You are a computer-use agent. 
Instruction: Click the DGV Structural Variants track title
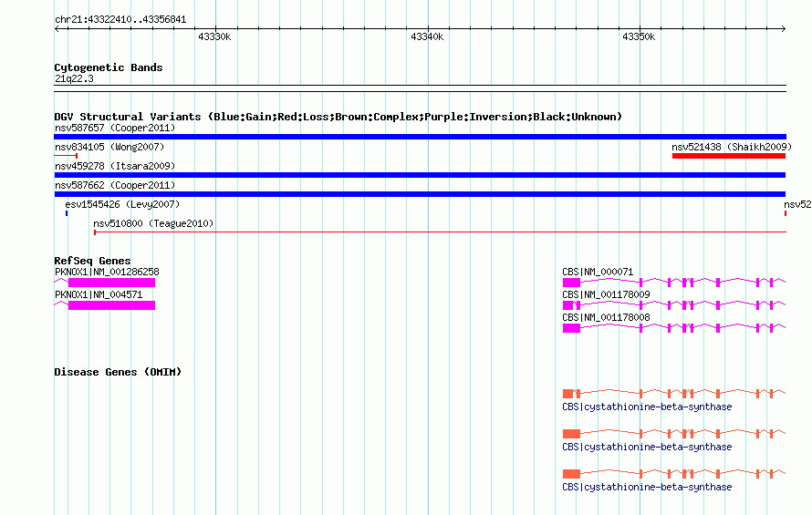point(338,117)
